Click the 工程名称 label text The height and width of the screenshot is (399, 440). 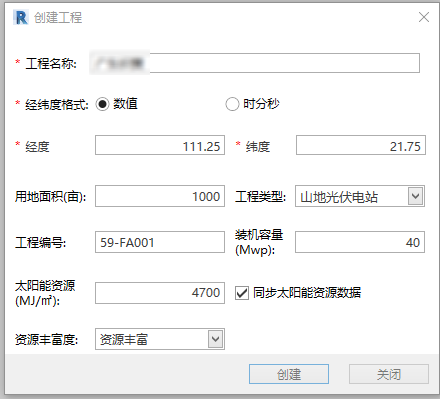coord(51,63)
